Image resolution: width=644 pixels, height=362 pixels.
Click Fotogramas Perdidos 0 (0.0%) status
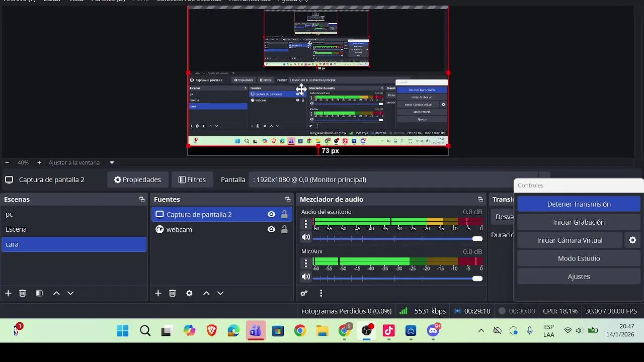pyautogui.click(x=346, y=311)
